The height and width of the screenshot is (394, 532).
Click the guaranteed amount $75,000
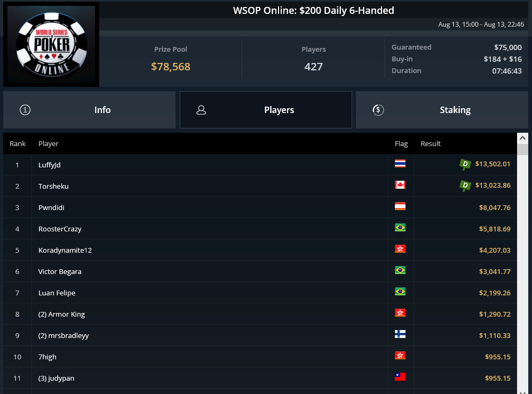[508, 47]
